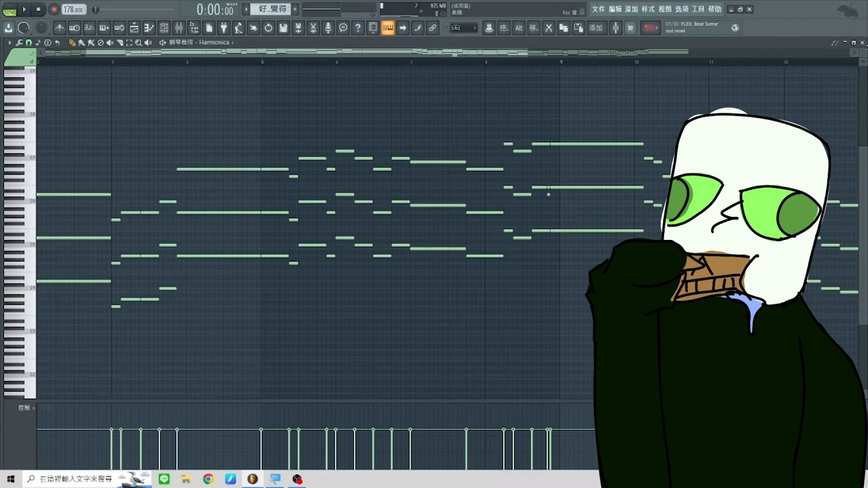Open the 添加 menu
Image resolution: width=868 pixels, height=488 pixels.
pyautogui.click(x=631, y=9)
